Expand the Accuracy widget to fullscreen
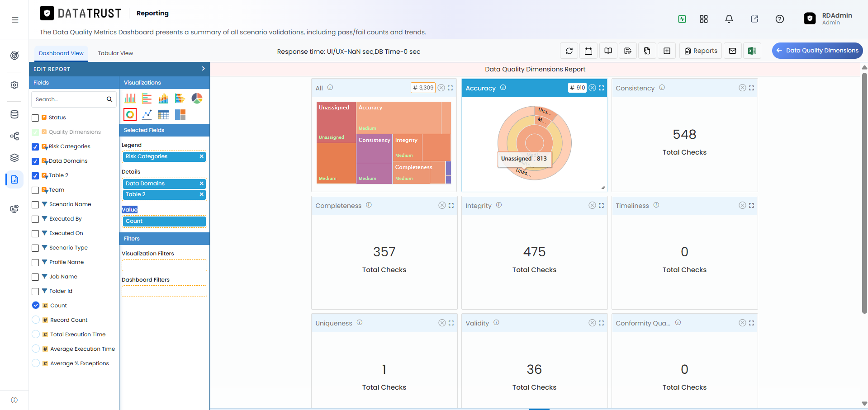868x410 pixels. pyautogui.click(x=601, y=88)
